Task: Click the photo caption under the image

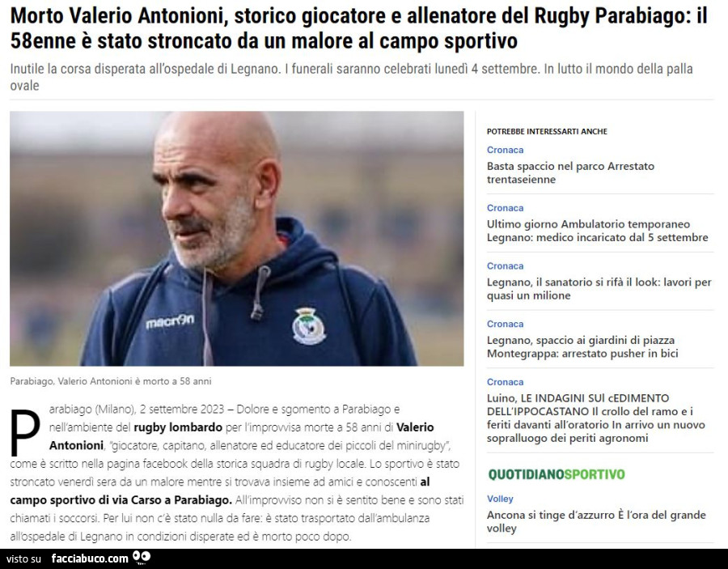Action: [x=111, y=381]
